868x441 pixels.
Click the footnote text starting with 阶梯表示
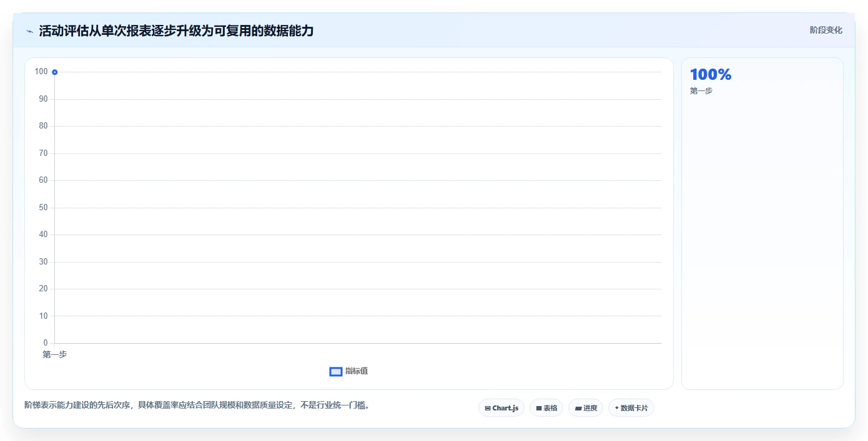tap(199, 405)
